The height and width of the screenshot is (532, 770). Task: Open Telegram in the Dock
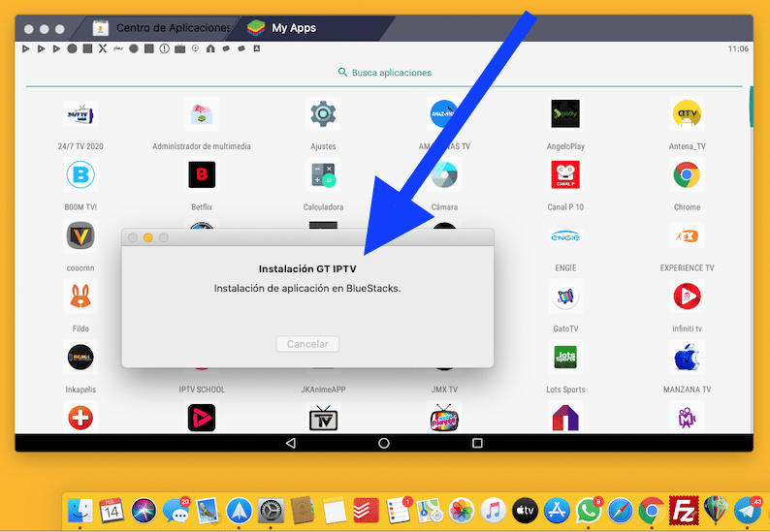coord(748,511)
